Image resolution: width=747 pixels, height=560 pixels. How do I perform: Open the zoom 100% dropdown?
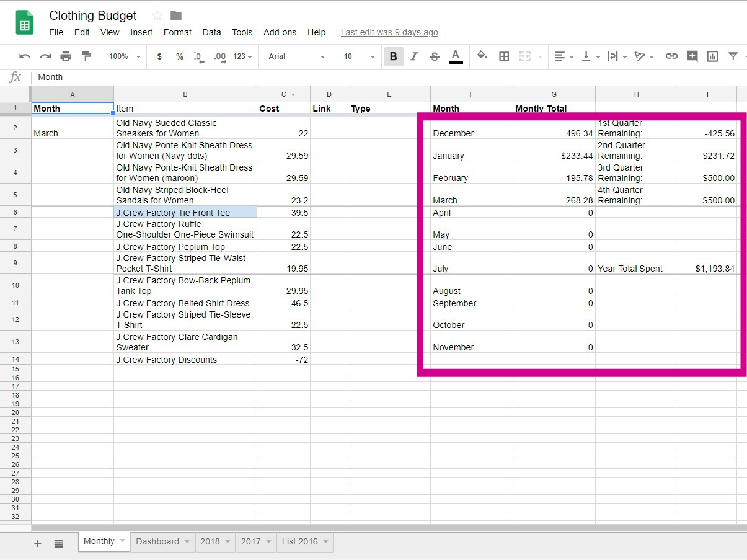click(x=125, y=56)
